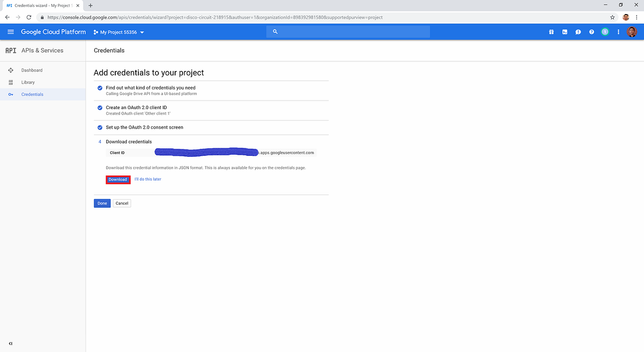This screenshot has width=644, height=352.
Task: Open the Dashboard sidebar entry
Action: coord(11,70)
